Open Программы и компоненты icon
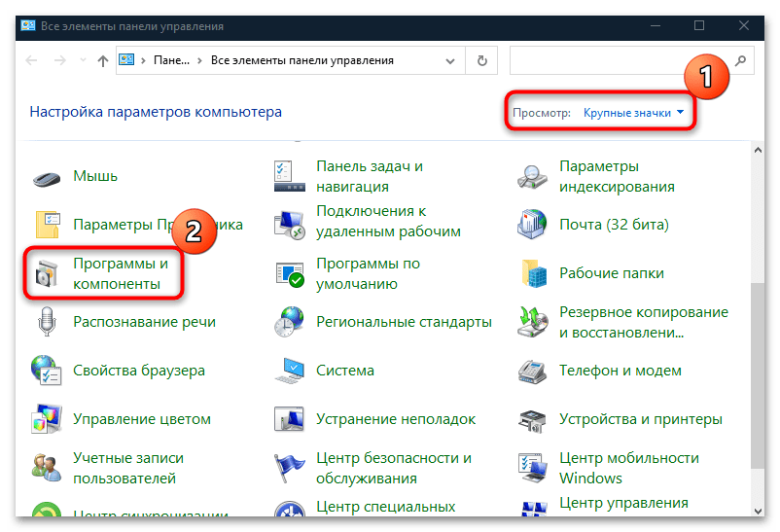 point(48,273)
